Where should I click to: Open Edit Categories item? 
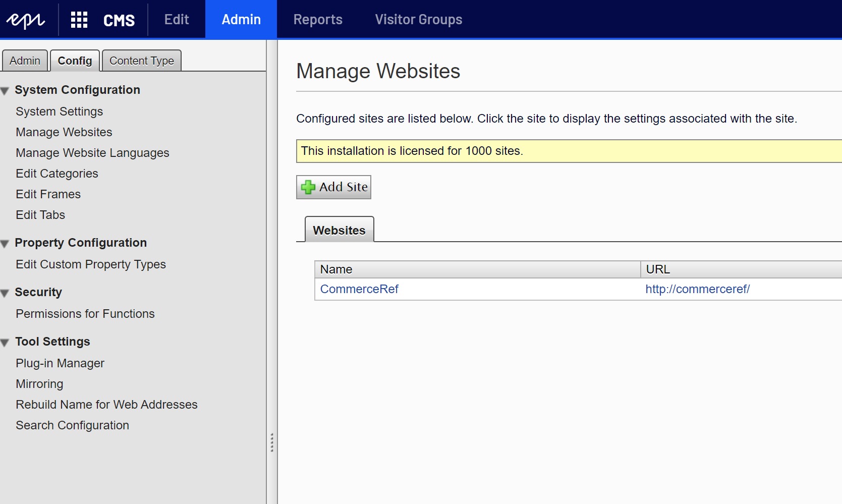(x=57, y=174)
